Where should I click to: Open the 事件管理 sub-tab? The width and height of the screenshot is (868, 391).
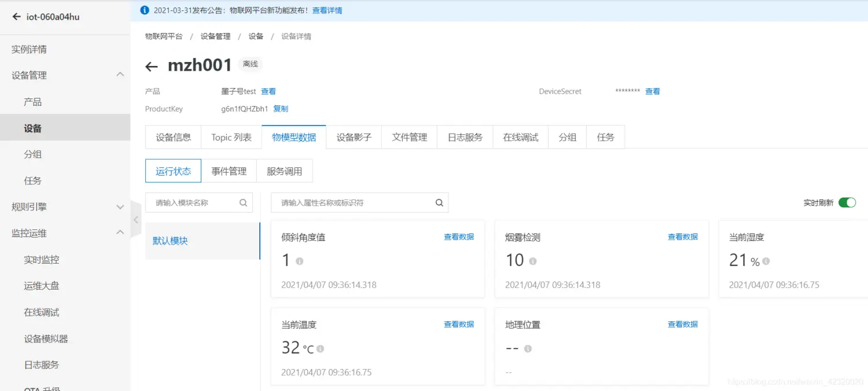click(x=229, y=171)
